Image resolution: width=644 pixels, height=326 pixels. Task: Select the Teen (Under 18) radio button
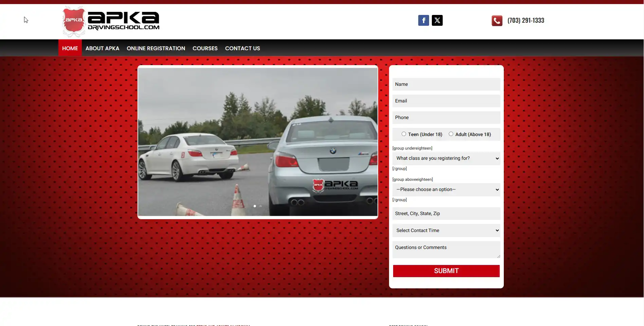pos(404,134)
